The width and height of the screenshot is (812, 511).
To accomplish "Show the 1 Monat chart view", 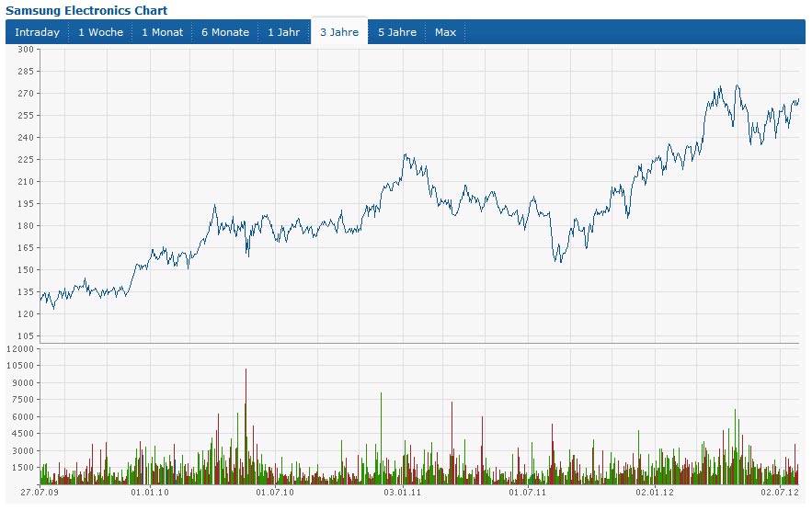I will [162, 32].
